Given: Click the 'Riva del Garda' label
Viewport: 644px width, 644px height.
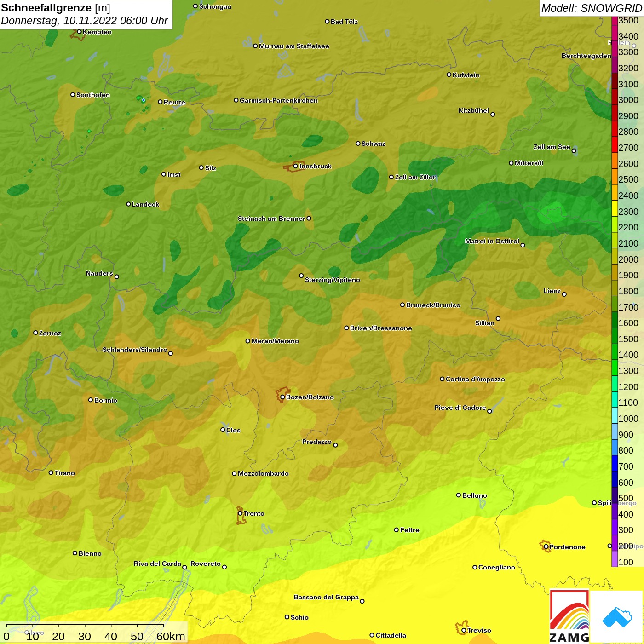Looking at the screenshot, I should tap(157, 563).
